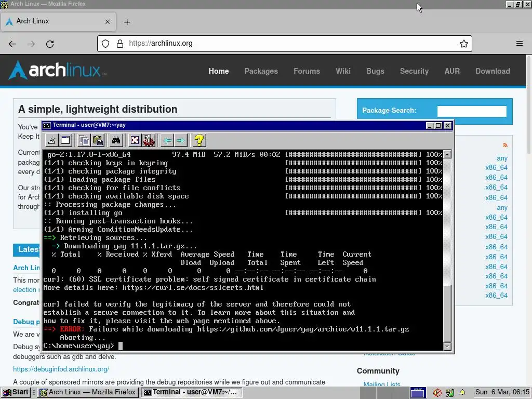The height and width of the screenshot is (399, 532).
Task: Select the highlighted workspace in the pager
Action: point(418,393)
